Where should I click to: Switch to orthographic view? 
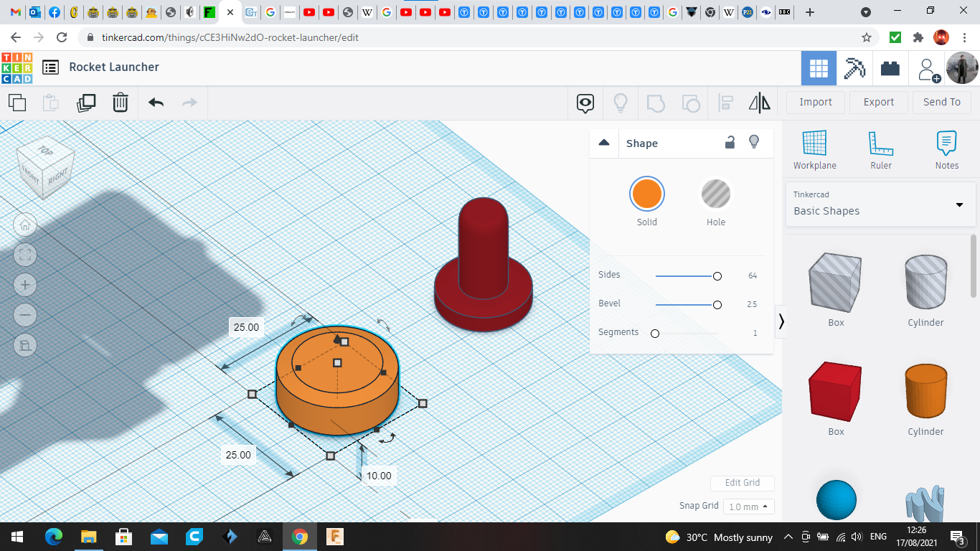coord(25,345)
